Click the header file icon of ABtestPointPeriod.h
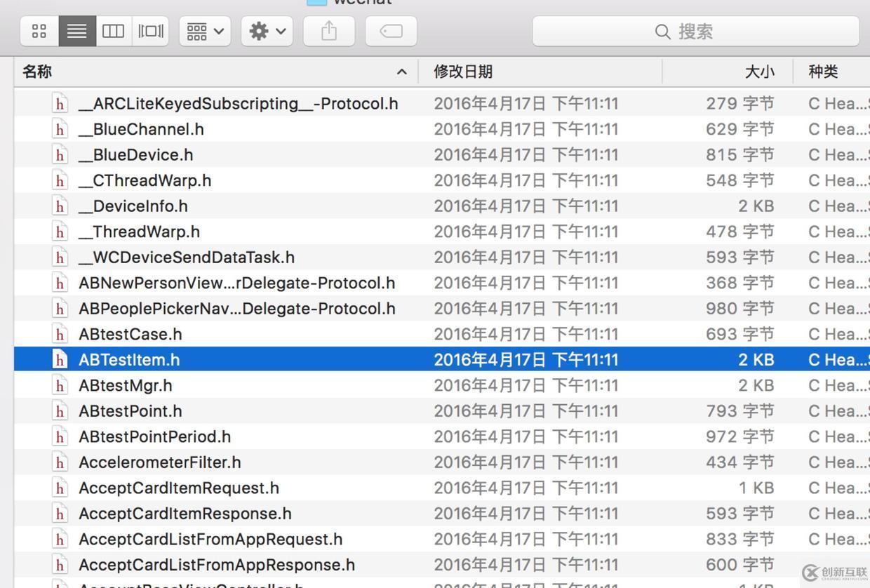Viewport: 870px width, 588px height. (x=60, y=436)
